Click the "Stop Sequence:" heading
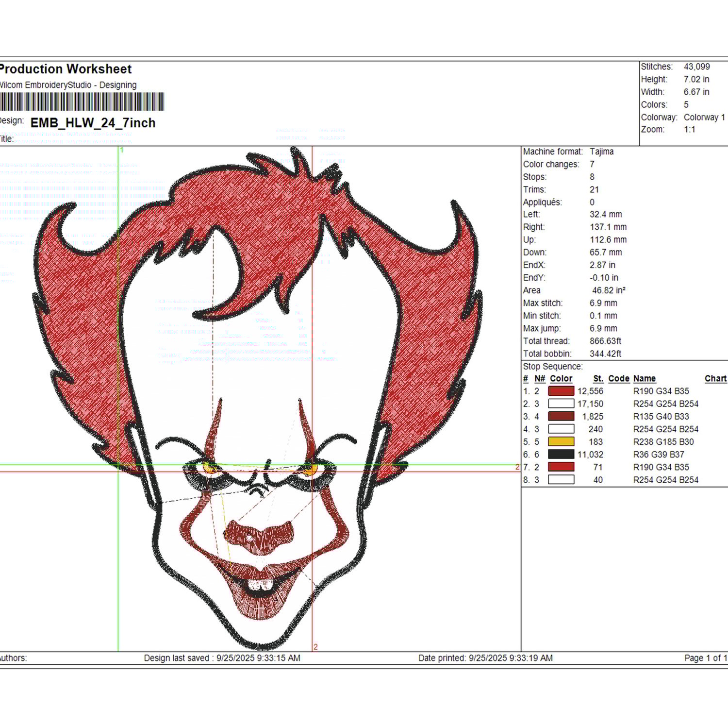Viewport: 728px width, 726px height. click(x=553, y=366)
